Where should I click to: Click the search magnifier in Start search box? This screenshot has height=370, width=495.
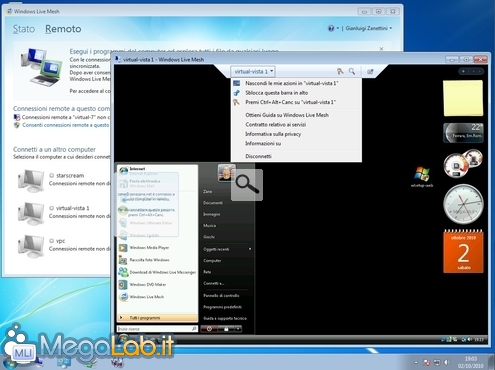[x=194, y=329]
